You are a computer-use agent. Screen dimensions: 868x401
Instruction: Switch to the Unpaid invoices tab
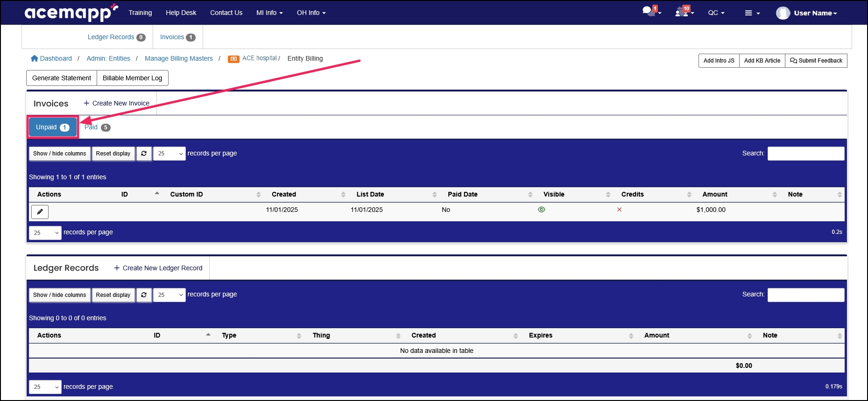point(52,127)
